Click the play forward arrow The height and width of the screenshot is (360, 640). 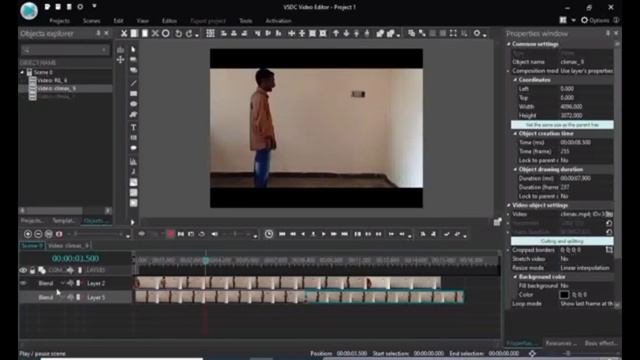click(x=323, y=234)
